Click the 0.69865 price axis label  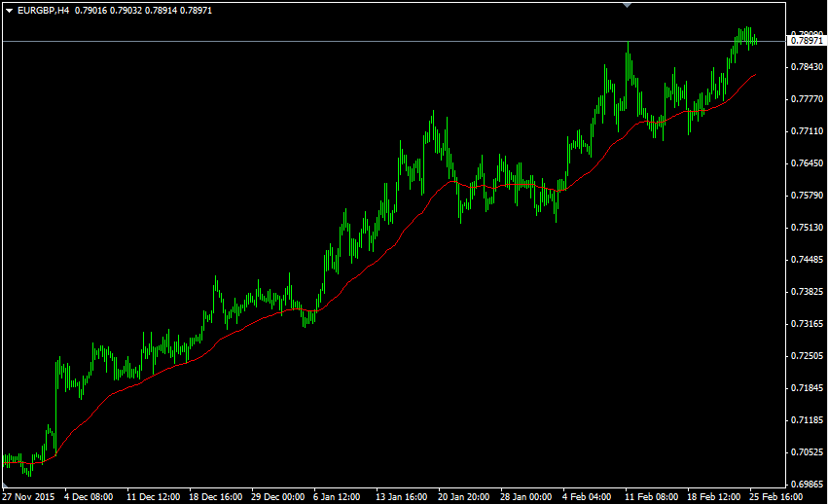click(x=807, y=485)
